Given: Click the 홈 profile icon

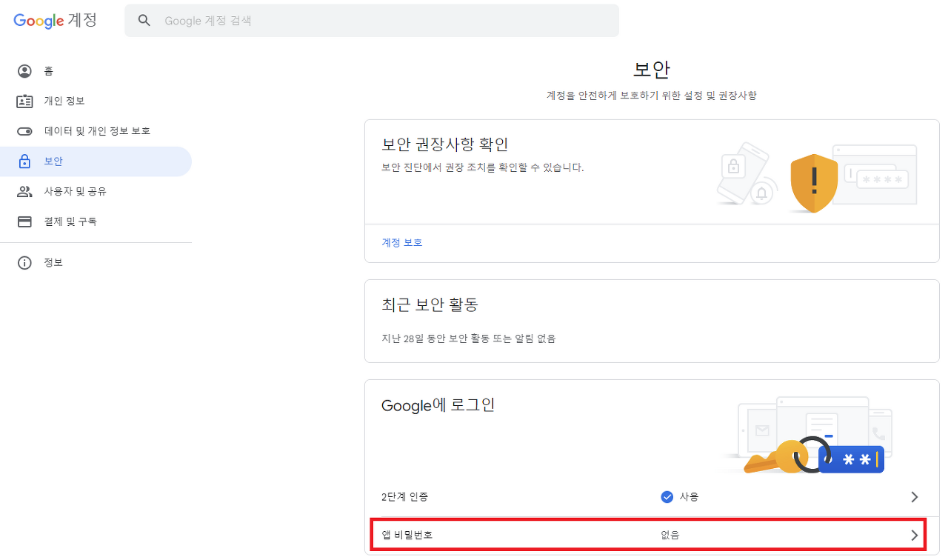Looking at the screenshot, I should [25, 71].
